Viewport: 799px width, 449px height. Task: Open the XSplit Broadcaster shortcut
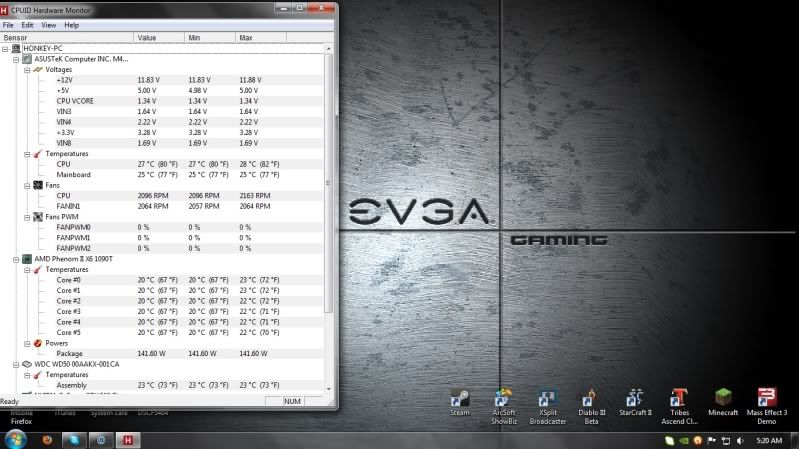pyautogui.click(x=548, y=406)
